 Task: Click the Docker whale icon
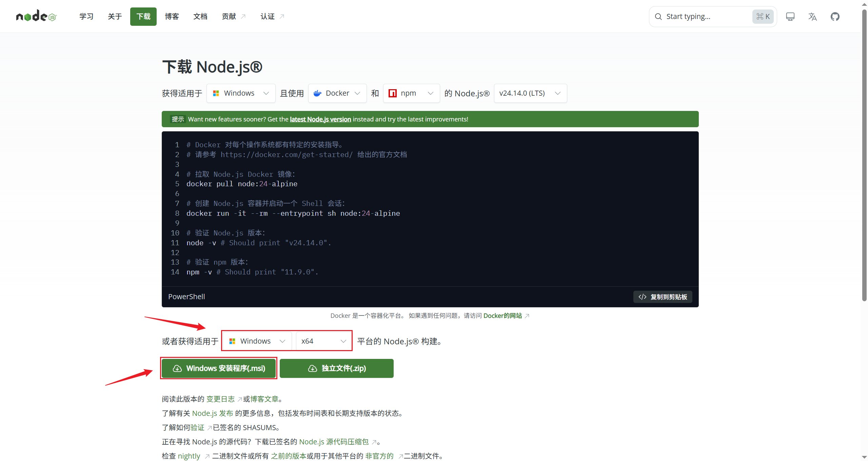click(x=317, y=93)
